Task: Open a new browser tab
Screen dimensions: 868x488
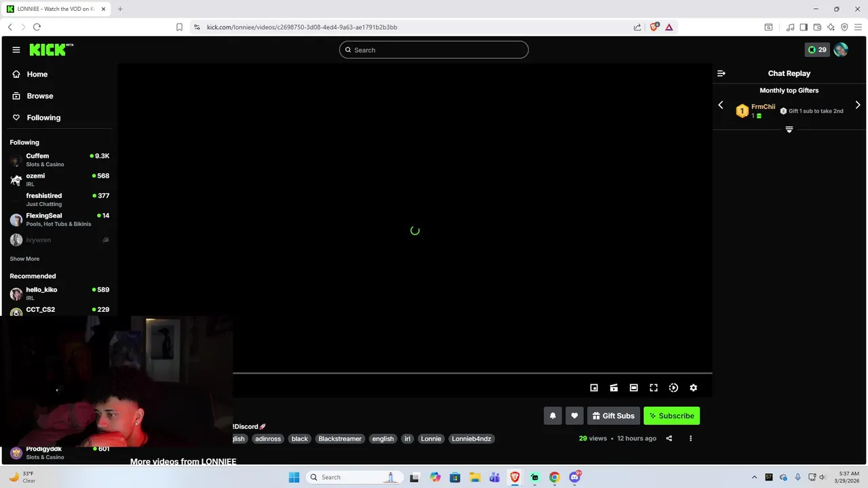Action: coord(120,9)
